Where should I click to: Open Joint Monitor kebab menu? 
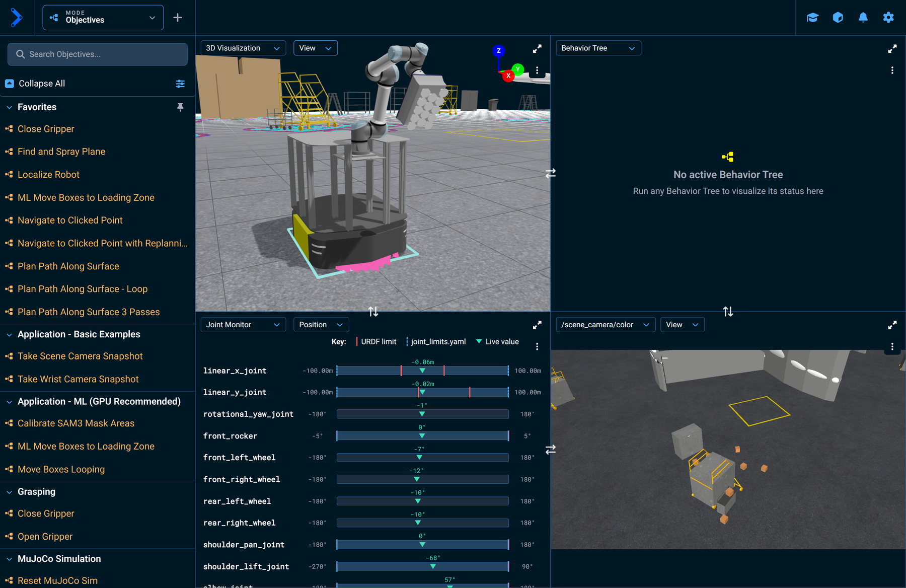[537, 346]
